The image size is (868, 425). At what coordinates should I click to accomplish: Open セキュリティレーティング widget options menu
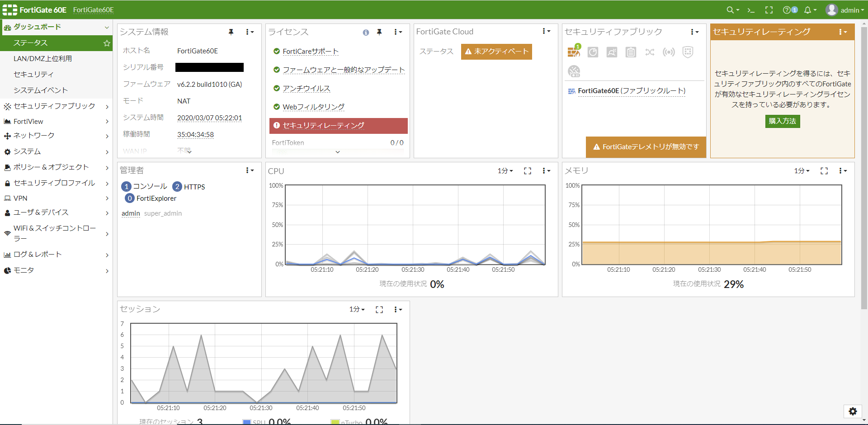tap(843, 32)
